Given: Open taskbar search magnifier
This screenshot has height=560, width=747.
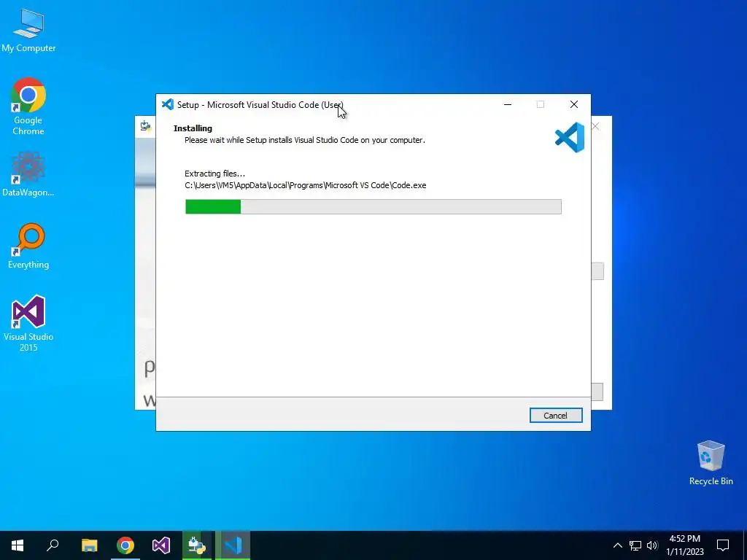Looking at the screenshot, I should [x=53, y=545].
